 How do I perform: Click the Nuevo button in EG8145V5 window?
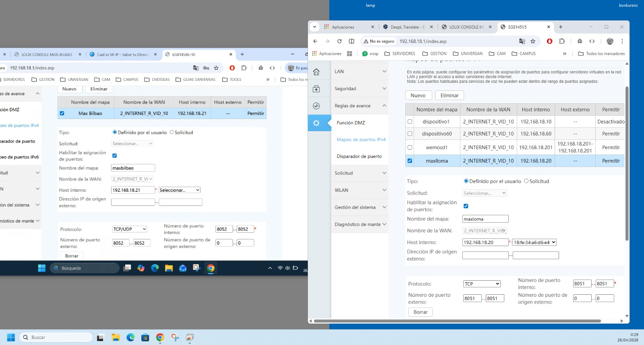click(x=418, y=95)
